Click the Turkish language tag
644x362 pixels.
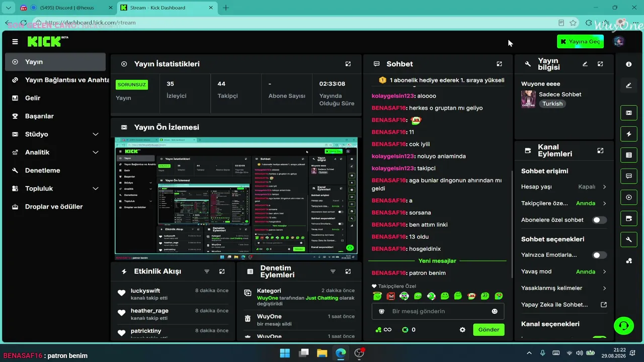pos(552,104)
